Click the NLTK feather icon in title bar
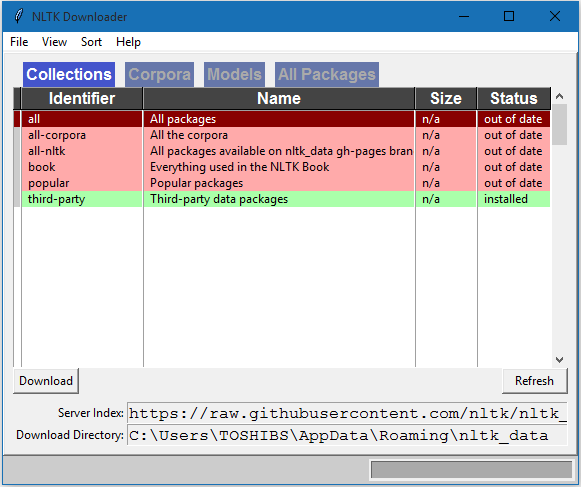581x487 pixels. pos(18,16)
